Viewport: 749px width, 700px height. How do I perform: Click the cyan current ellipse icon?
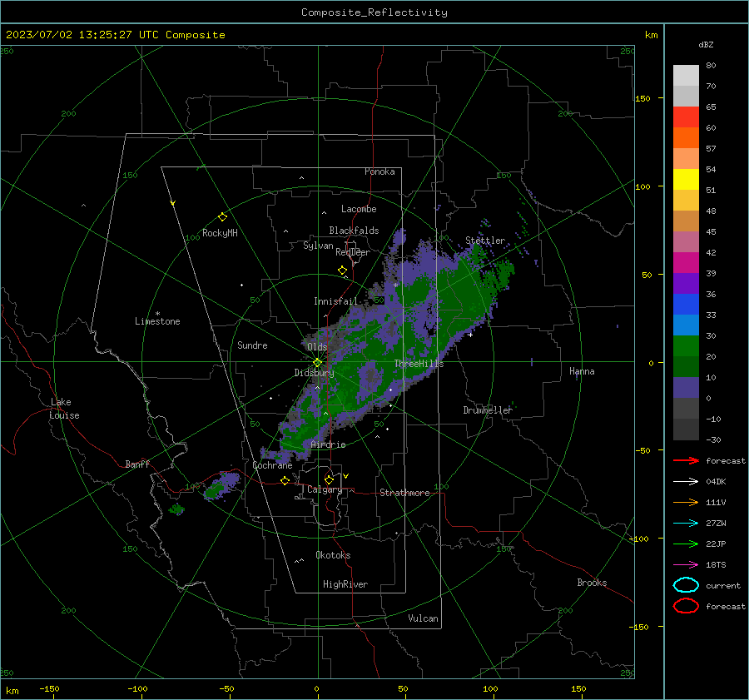[686, 585]
